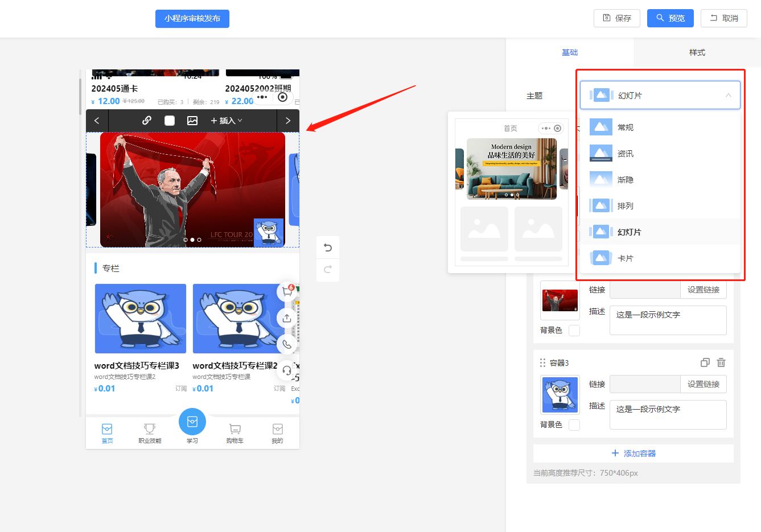Click 设置链接 above container 3

(704, 290)
